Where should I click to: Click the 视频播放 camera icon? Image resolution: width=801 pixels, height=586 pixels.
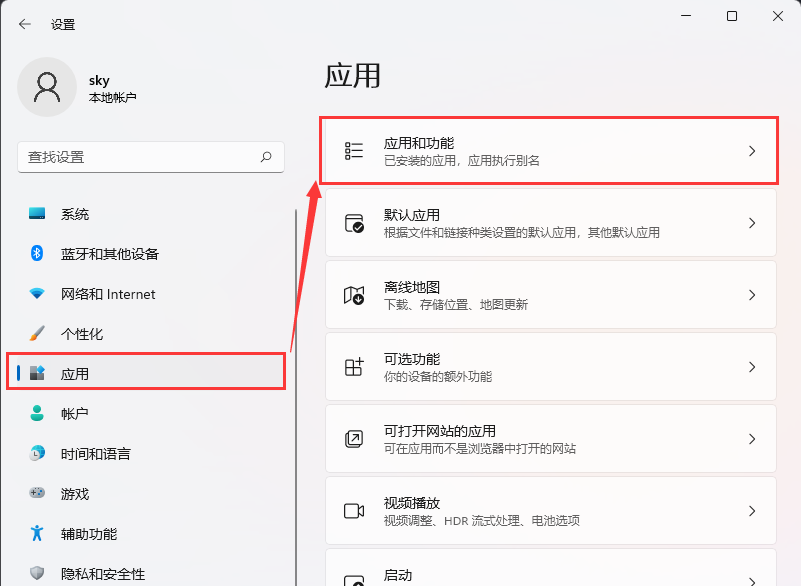click(x=352, y=510)
